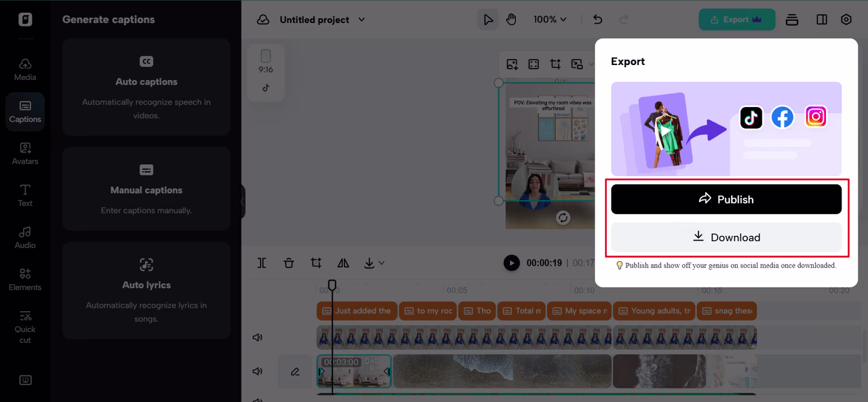
Task: Expand chevron next to canvas background tool
Action: (x=591, y=64)
